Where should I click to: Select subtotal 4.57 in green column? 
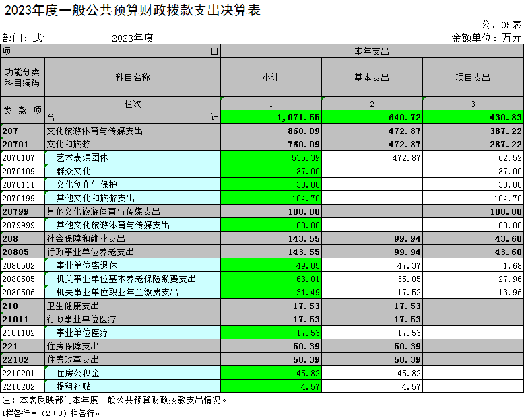click(271, 386)
